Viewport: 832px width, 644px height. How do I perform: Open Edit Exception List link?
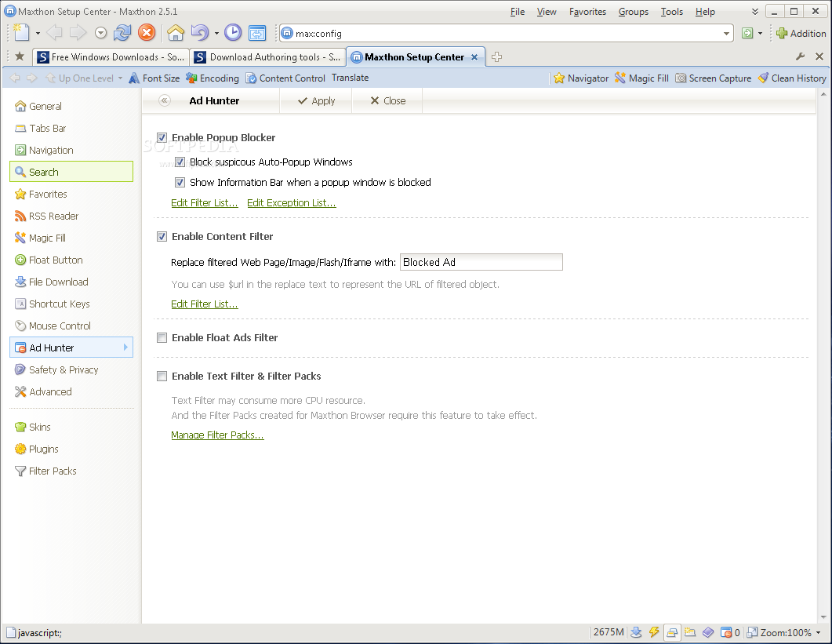(291, 203)
